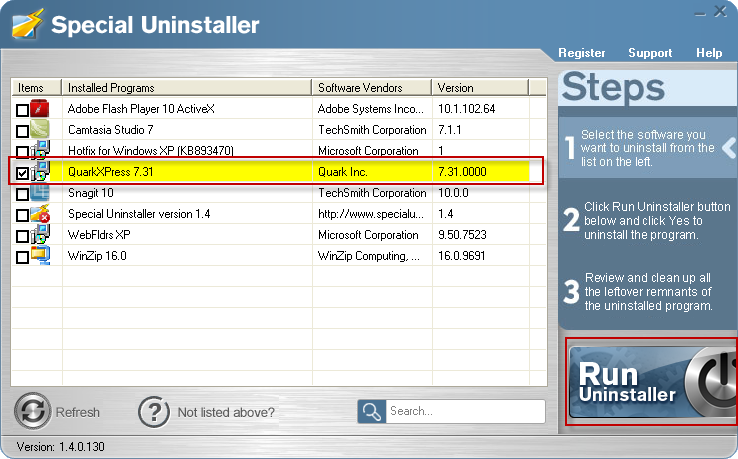Click the WebFldrs XP installer icon

coord(40,234)
